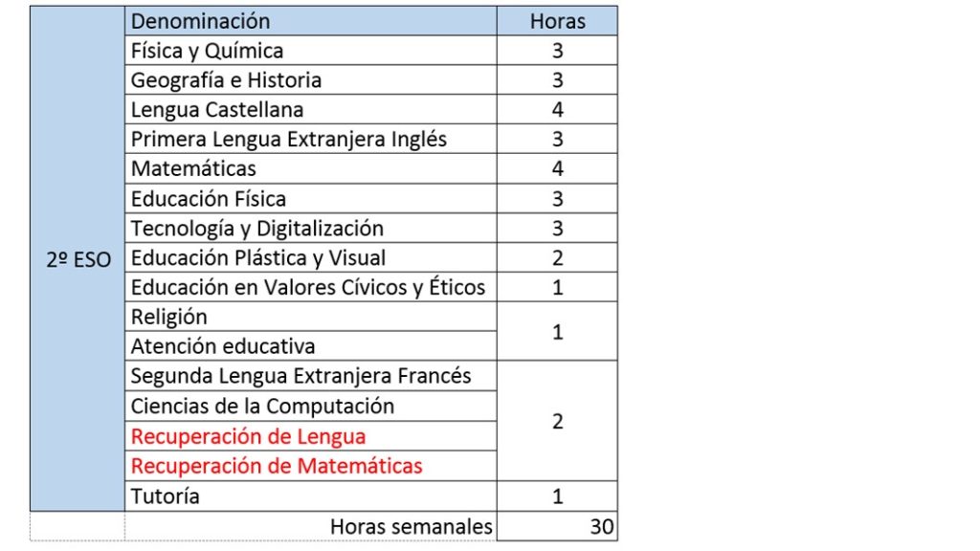Select the weekly total hours value 30
The width and height of the screenshot is (980, 551).
[x=602, y=526]
